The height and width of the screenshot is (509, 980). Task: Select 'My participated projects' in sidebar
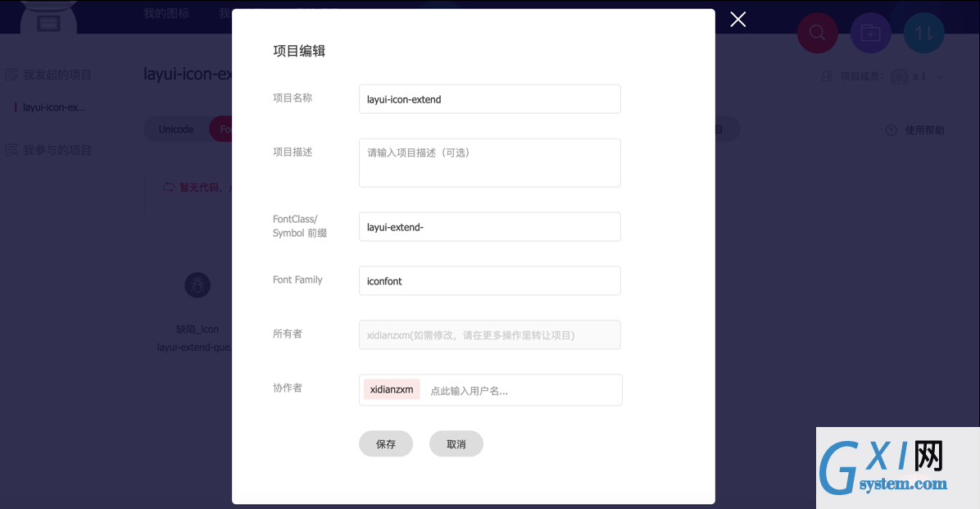coord(57,150)
